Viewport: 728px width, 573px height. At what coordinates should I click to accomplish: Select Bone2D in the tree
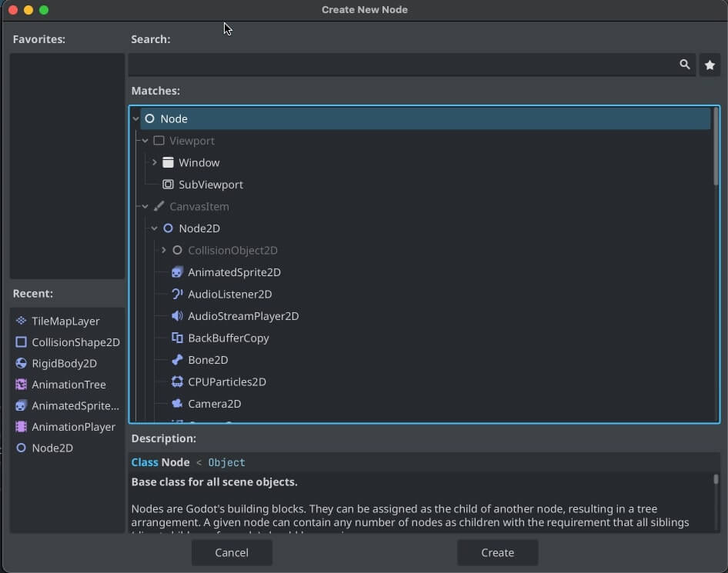click(x=208, y=360)
